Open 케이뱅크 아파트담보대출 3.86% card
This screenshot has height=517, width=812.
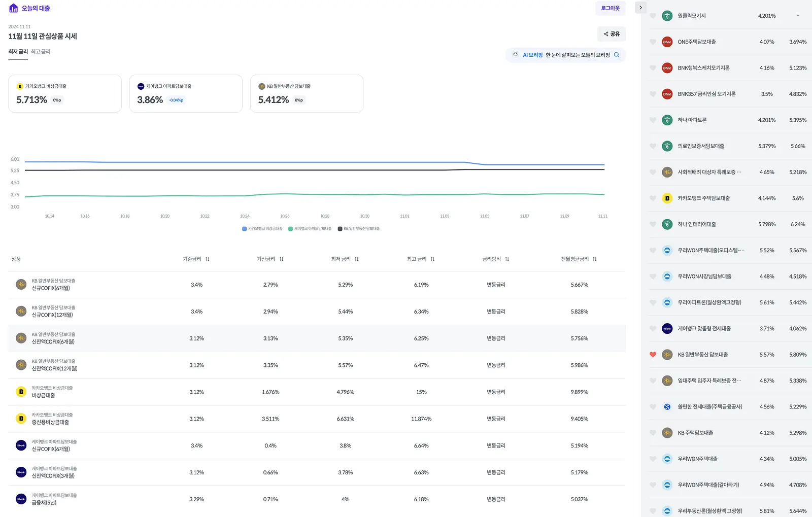point(186,93)
